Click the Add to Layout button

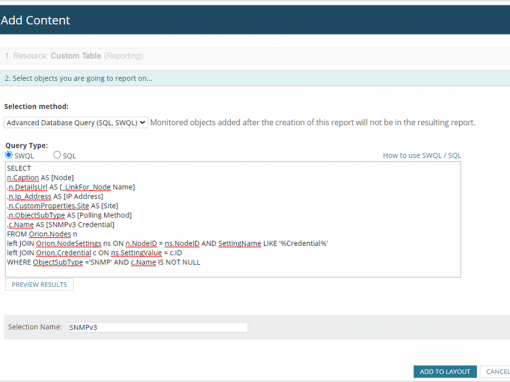pyautogui.click(x=445, y=371)
